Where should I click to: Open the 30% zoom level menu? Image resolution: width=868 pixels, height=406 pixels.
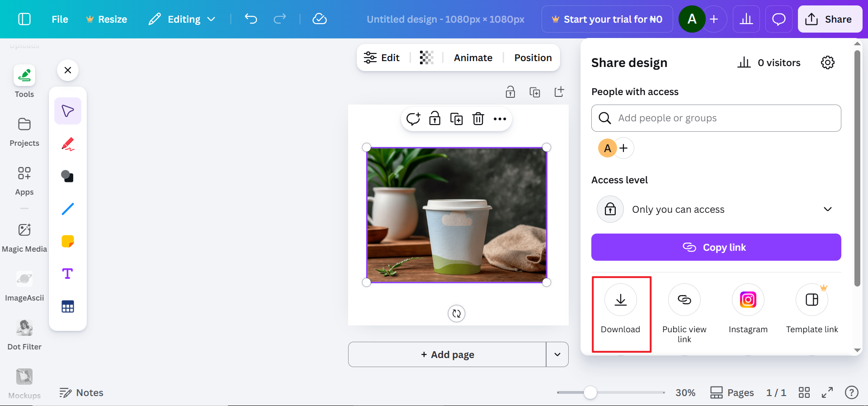685,392
